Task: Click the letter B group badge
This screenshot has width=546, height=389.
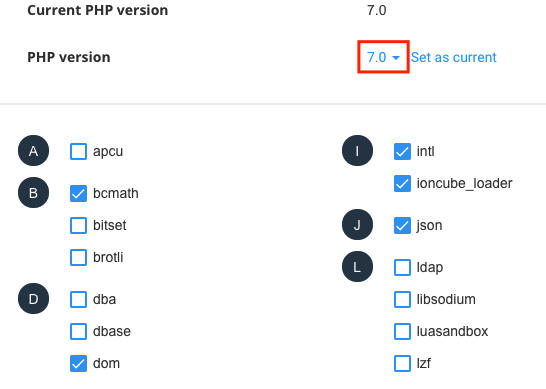Action: pos(33,193)
